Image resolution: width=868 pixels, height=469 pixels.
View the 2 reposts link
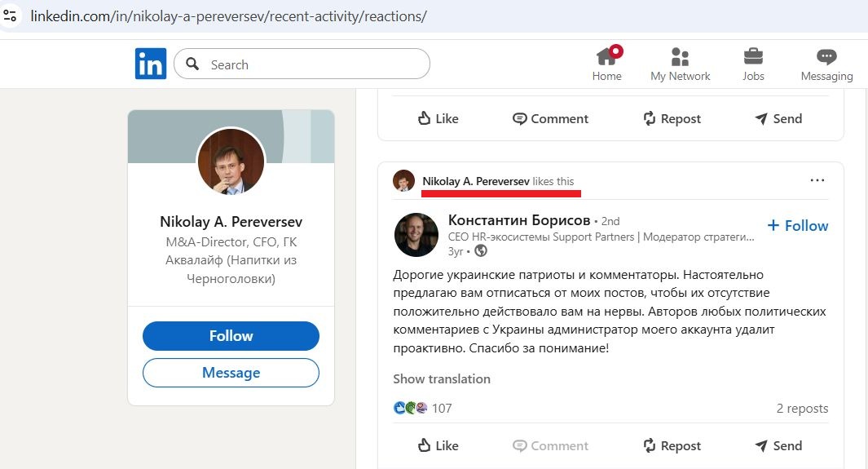802,408
